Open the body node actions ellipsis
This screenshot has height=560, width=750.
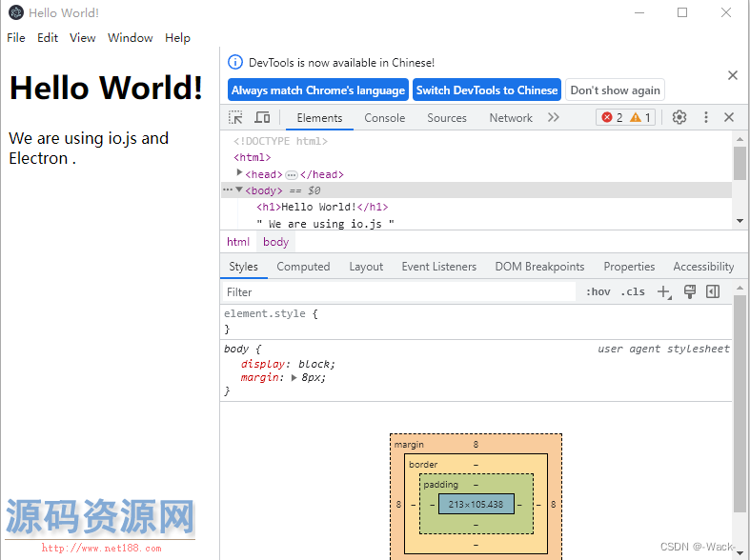click(x=227, y=190)
